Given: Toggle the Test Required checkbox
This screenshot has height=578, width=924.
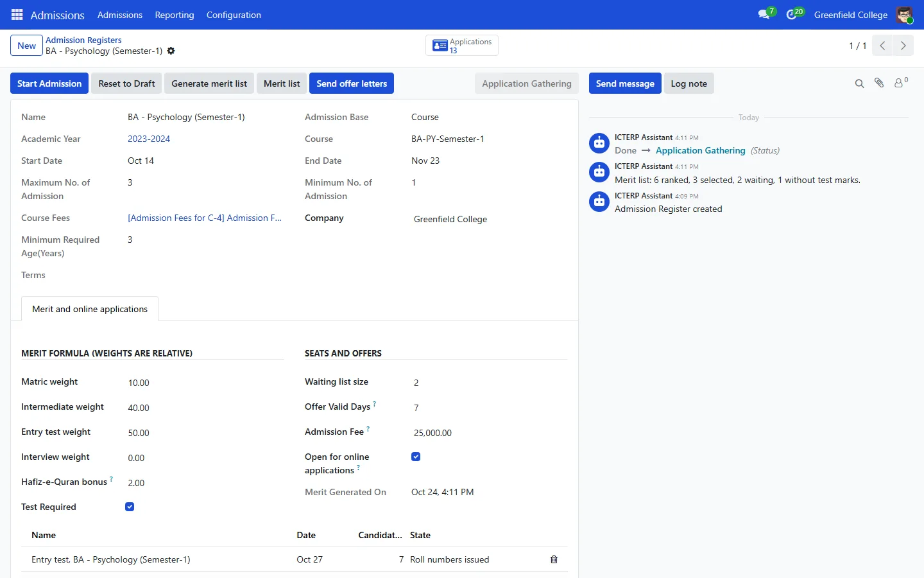Looking at the screenshot, I should tap(130, 507).
